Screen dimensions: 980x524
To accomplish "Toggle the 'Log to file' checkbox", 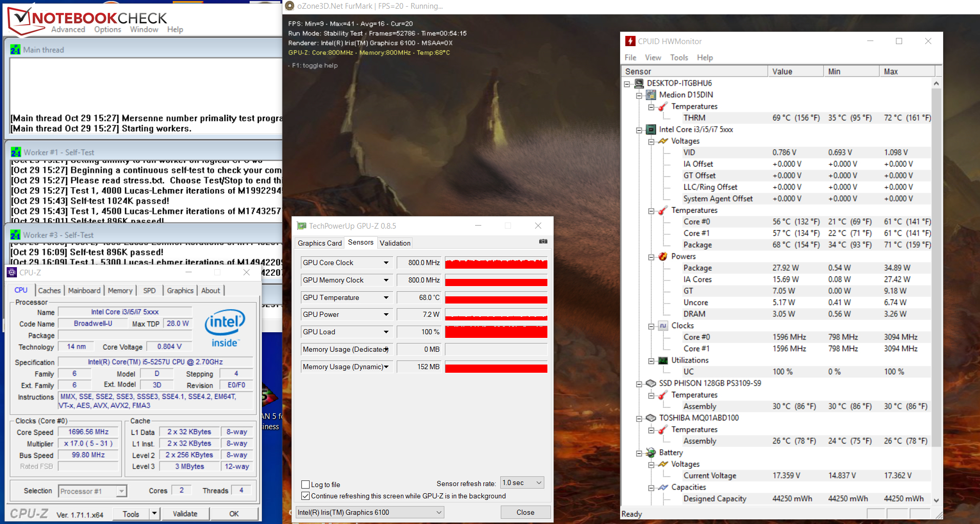I will click(305, 485).
